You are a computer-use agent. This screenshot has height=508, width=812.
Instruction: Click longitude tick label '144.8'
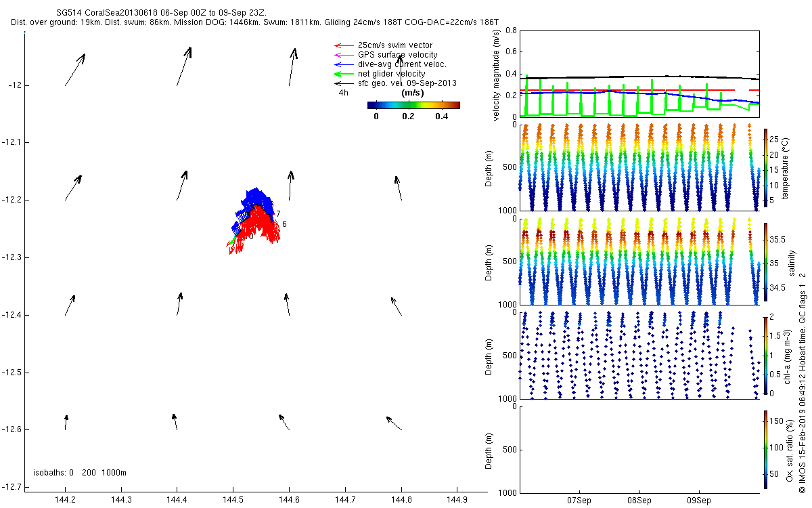tap(401, 501)
